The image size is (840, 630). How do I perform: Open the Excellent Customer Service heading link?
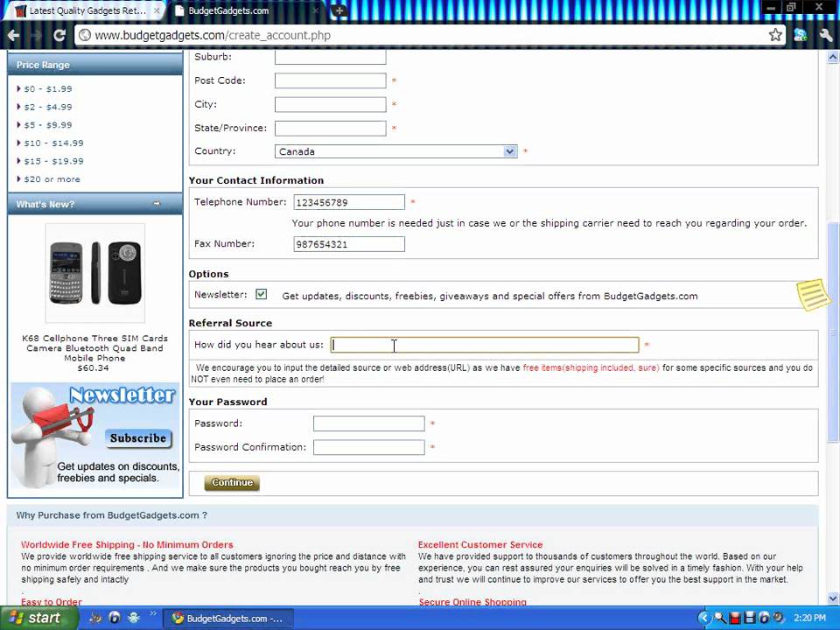point(480,545)
